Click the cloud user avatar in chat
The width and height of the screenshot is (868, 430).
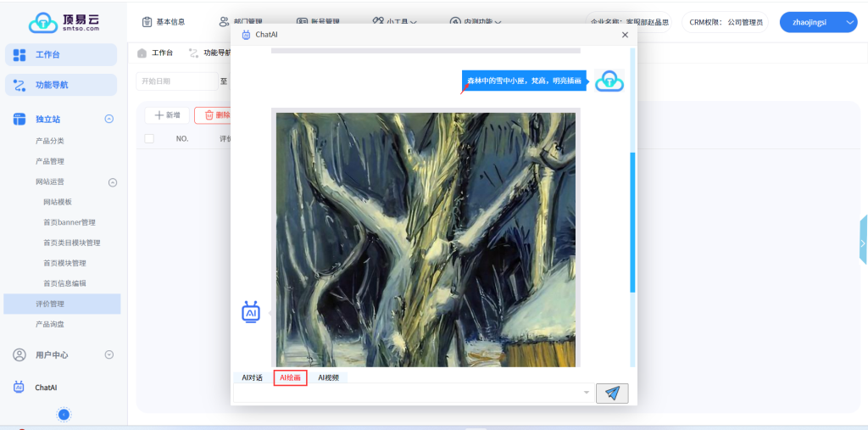pos(609,81)
